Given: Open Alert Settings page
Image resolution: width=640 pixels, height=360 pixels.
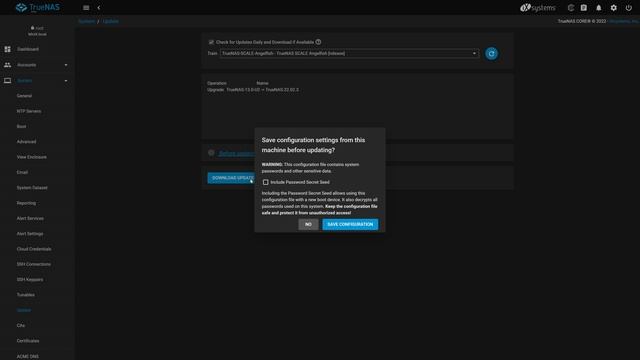Looking at the screenshot, I should coord(30,233).
